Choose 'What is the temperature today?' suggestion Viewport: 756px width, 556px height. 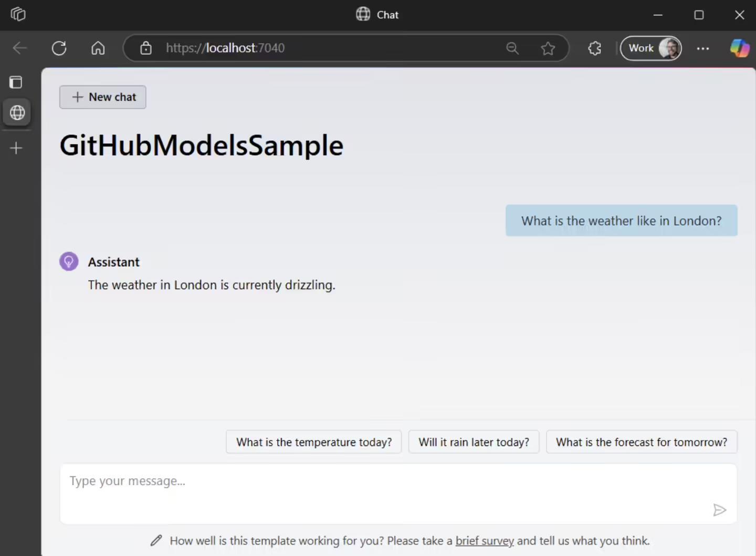click(x=314, y=442)
